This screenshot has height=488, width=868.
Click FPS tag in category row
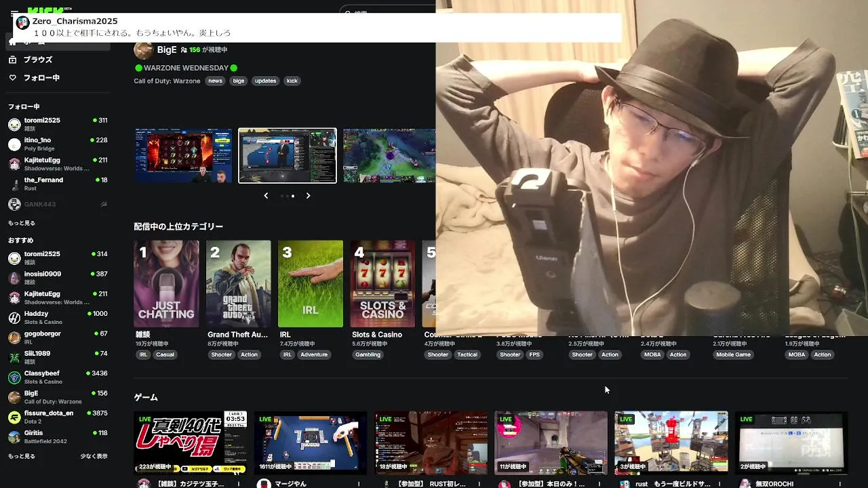pyautogui.click(x=534, y=354)
